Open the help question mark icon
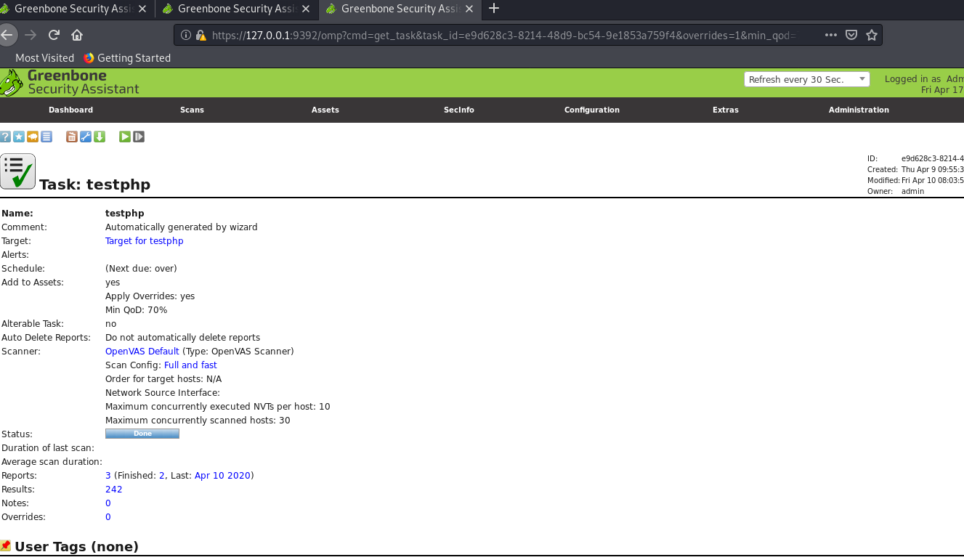This screenshot has height=560, width=964. (x=5, y=137)
